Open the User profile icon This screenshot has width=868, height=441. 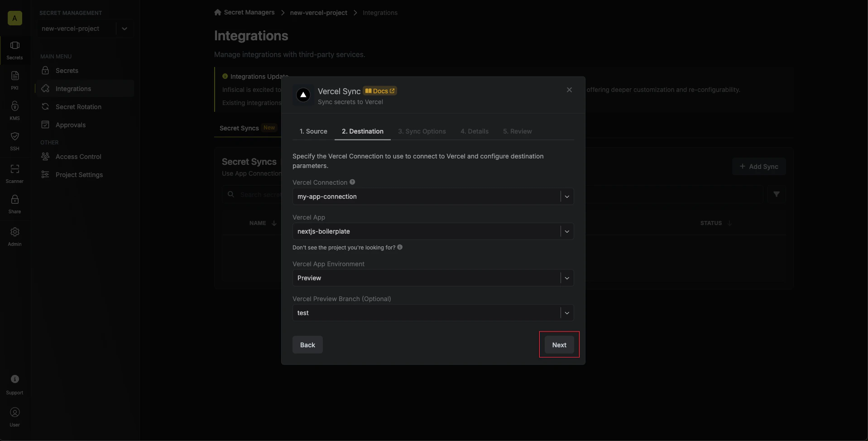tap(14, 412)
